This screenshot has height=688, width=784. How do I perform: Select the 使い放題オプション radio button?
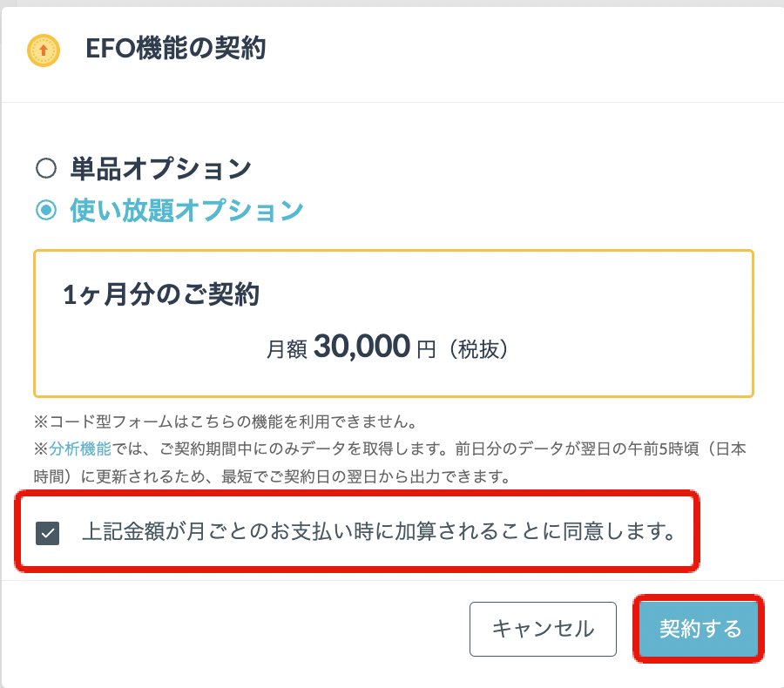tap(46, 210)
